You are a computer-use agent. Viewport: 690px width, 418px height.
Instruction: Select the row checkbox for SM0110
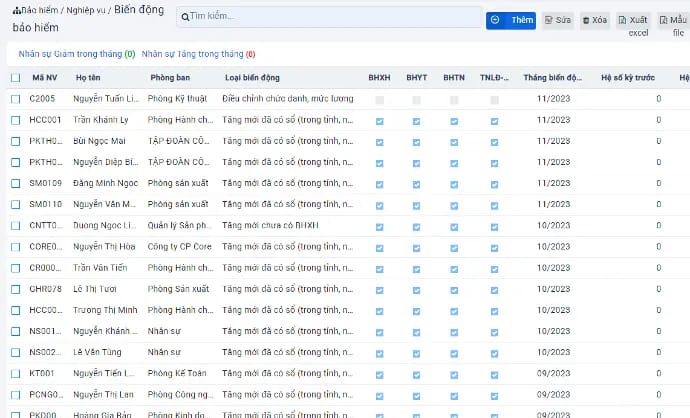pos(15,205)
